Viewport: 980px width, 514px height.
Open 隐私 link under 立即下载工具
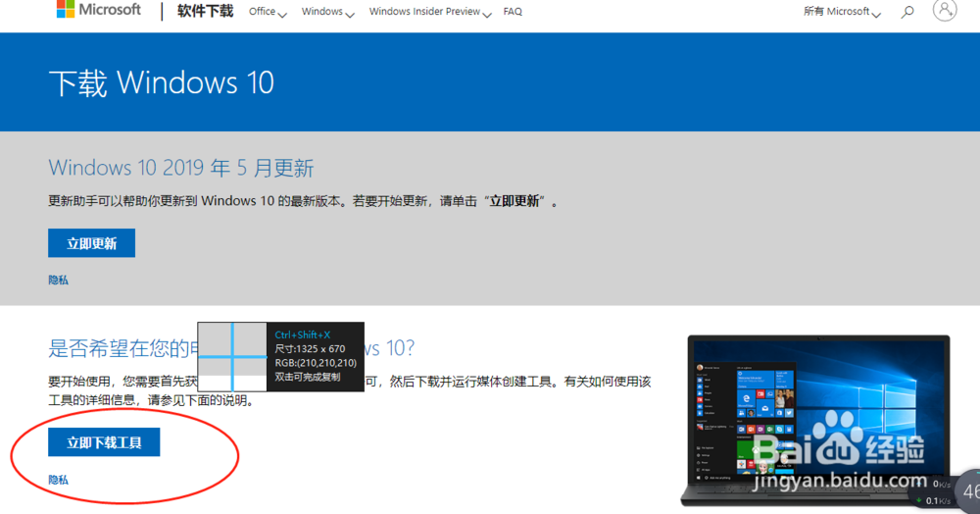pyautogui.click(x=58, y=480)
